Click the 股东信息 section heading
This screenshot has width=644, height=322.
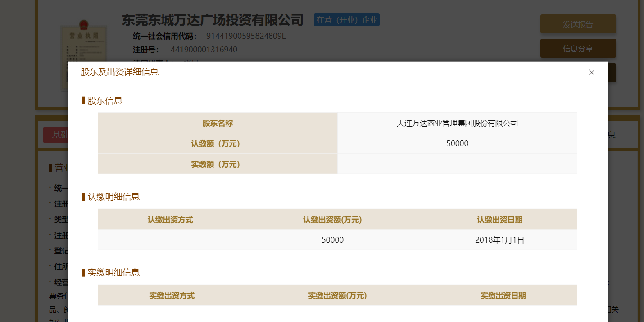(x=105, y=101)
